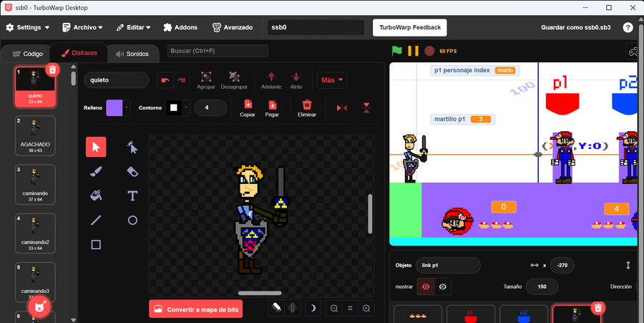
Task: Switch to the Sonidos tab
Action: (x=132, y=54)
